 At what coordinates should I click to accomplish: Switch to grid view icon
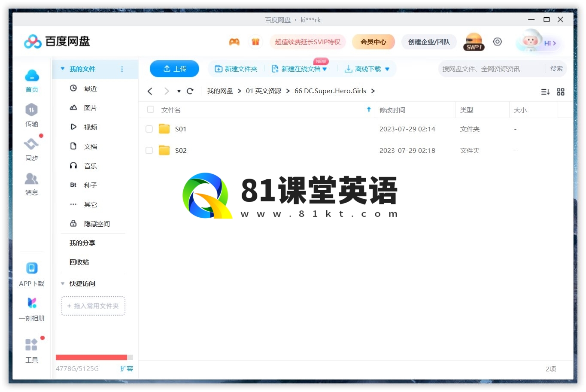click(561, 91)
